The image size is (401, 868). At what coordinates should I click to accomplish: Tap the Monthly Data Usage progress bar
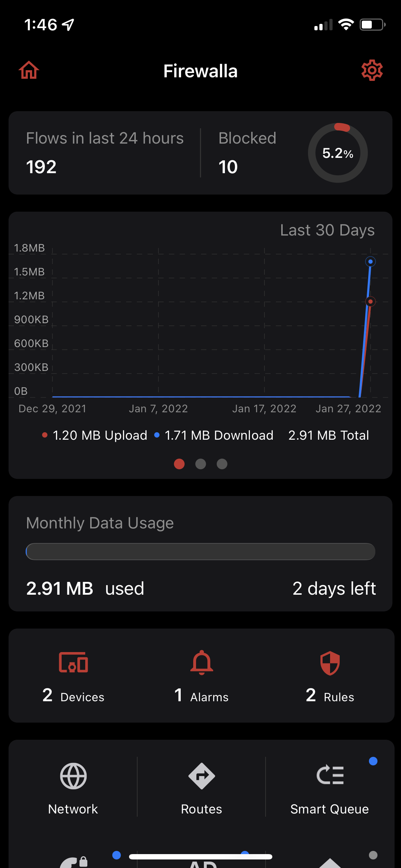point(200,552)
